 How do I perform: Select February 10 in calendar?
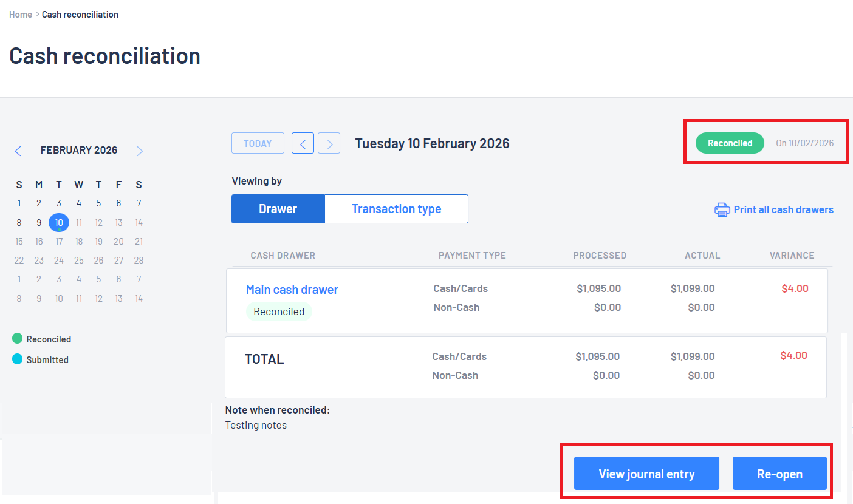(59, 223)
